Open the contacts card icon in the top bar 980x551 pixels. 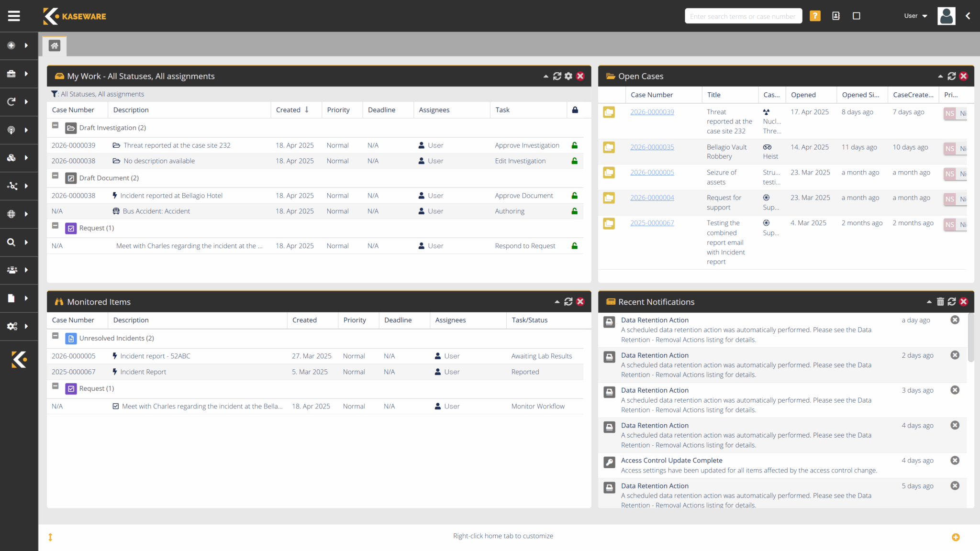(836, 16)
